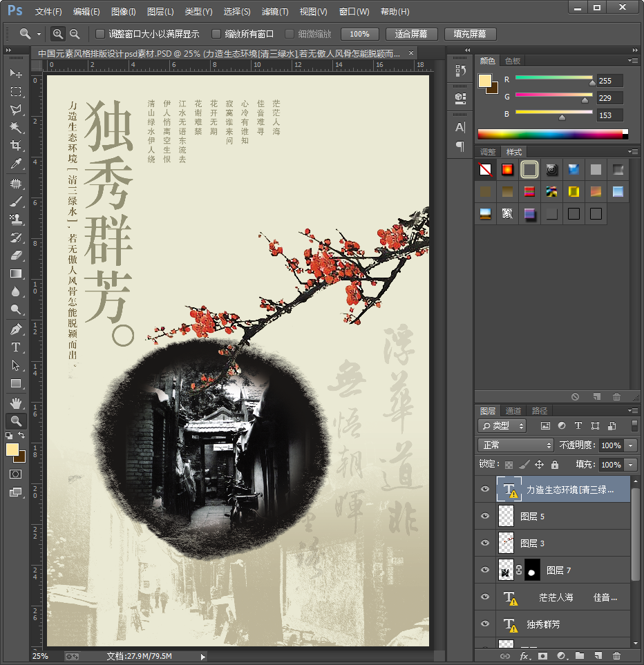
Task: Swap foreground and background colors
Action: (x=21, y=435)
